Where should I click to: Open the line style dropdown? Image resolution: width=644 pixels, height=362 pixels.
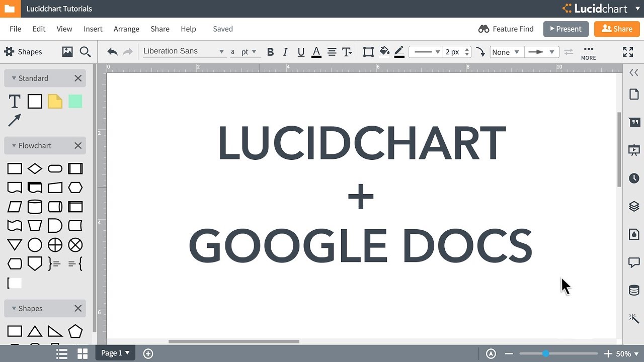[x=426, y=52]
